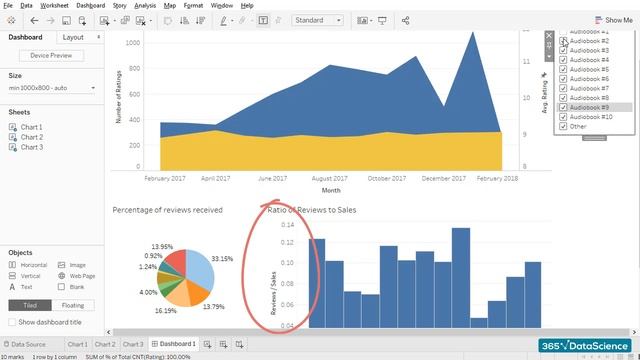Select the Floating layout button
Viewport: 640px width, 360px height.
tap(73, 305)
